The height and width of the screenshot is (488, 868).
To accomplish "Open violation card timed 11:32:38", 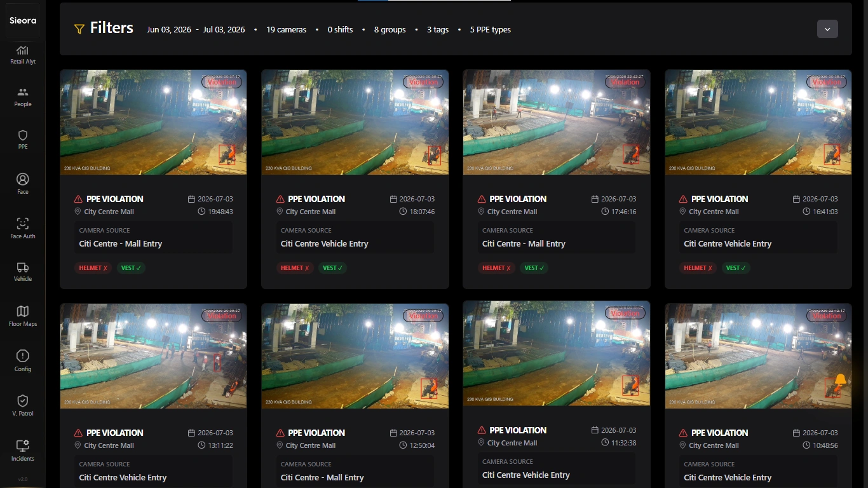I will (x=557, y=394).
